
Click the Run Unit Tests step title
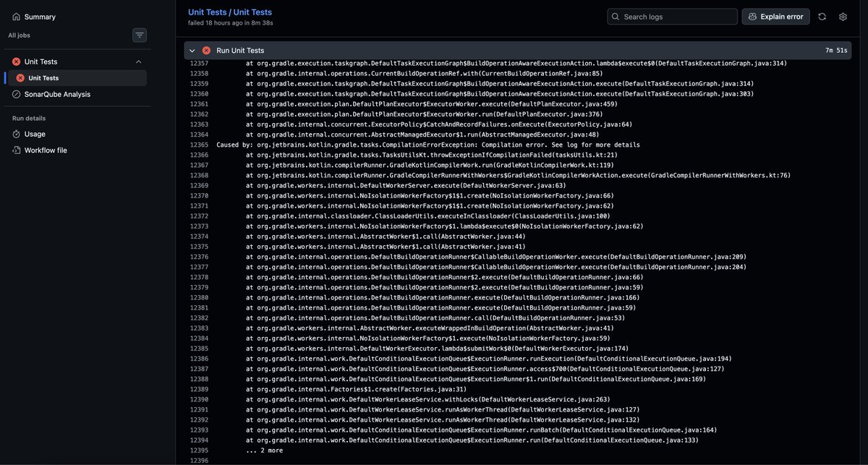240,51
